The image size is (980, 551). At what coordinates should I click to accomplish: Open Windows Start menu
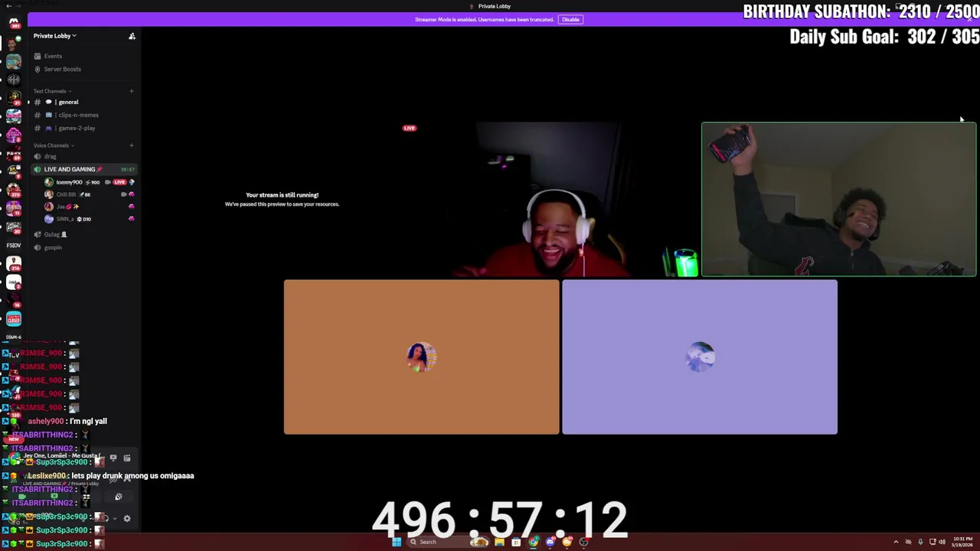coord(397,542)
